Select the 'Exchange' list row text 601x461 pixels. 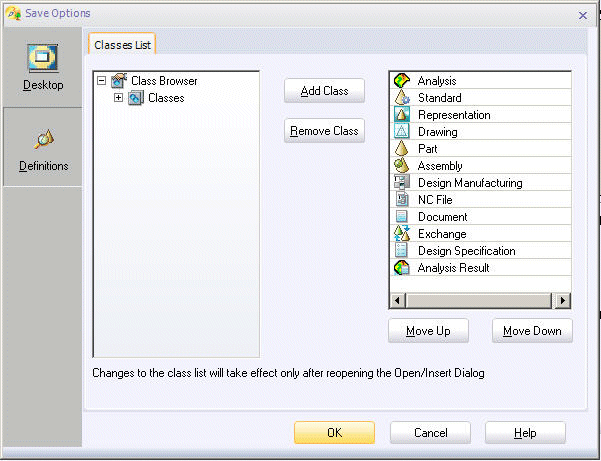(x=442, y=233)
